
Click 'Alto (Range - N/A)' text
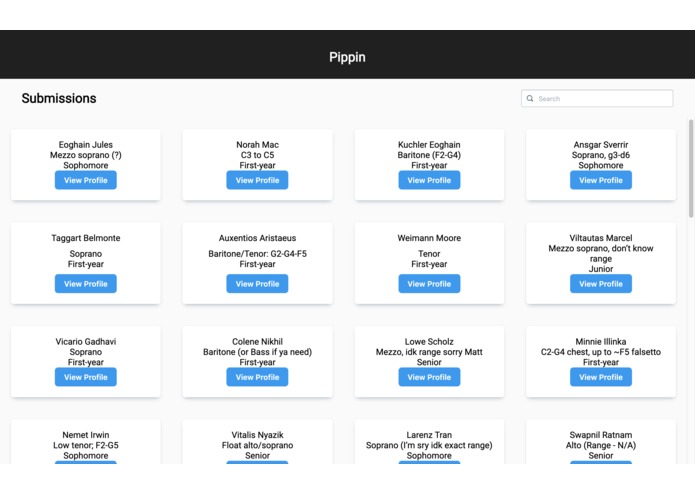pyautogui.click(x=601, y=445)
